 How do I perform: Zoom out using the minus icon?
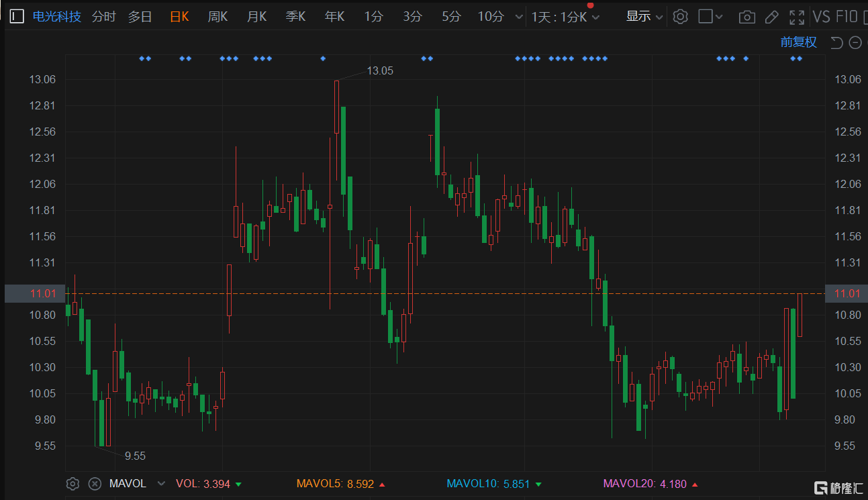tap(855, 42)
